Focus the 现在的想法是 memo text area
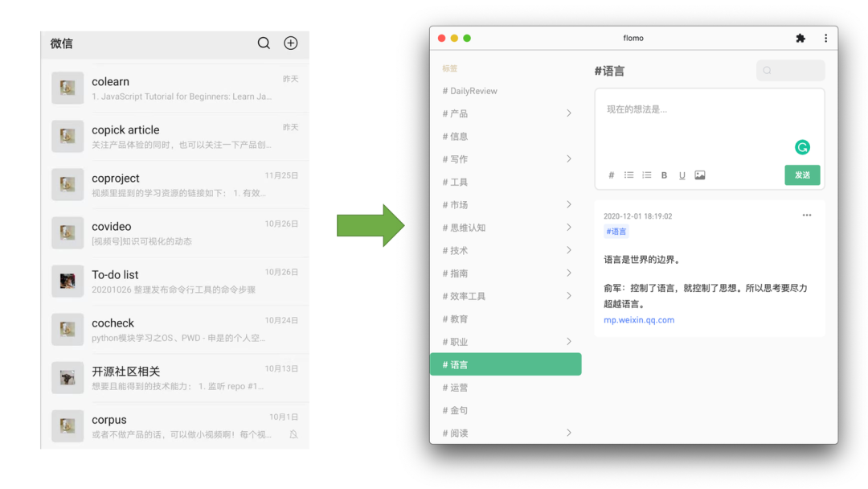Image resolution: width=868 pixels, height=489 pixels. click(x=709, y=127)
